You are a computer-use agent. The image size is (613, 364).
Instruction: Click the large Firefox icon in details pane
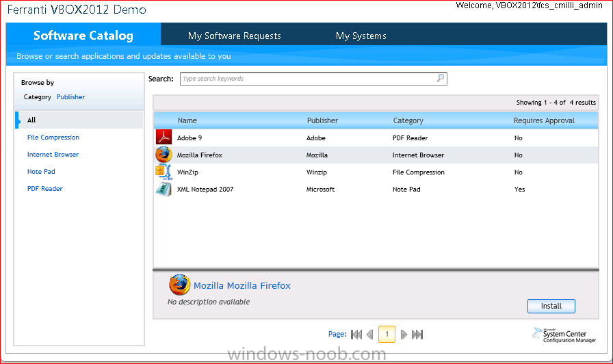(180, 285)
